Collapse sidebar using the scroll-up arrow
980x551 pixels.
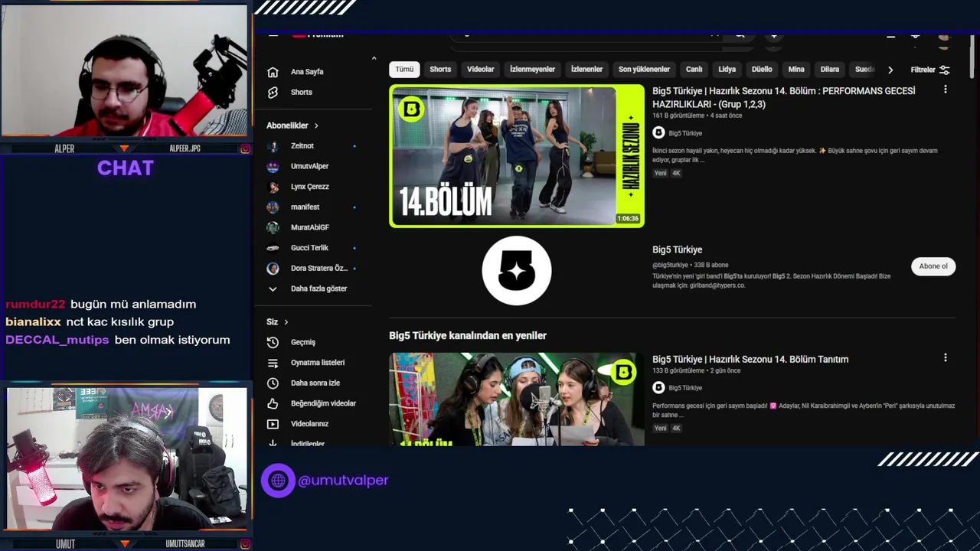374,58
